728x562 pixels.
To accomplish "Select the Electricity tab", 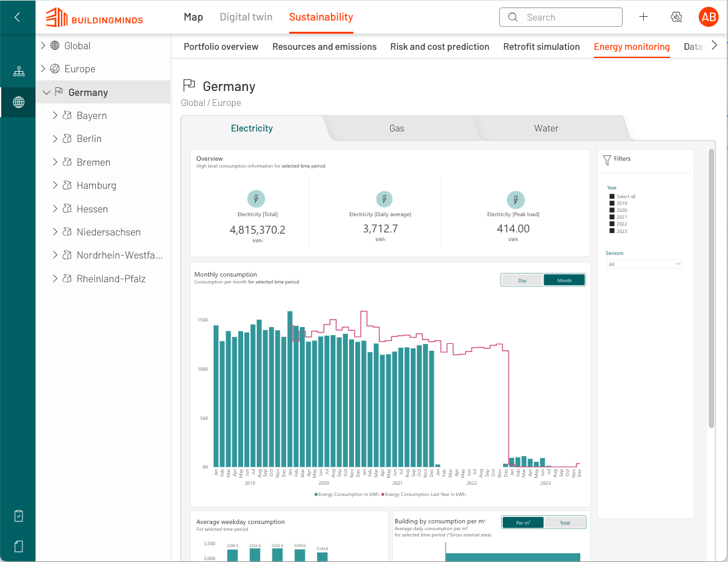I will pos(252,128).
